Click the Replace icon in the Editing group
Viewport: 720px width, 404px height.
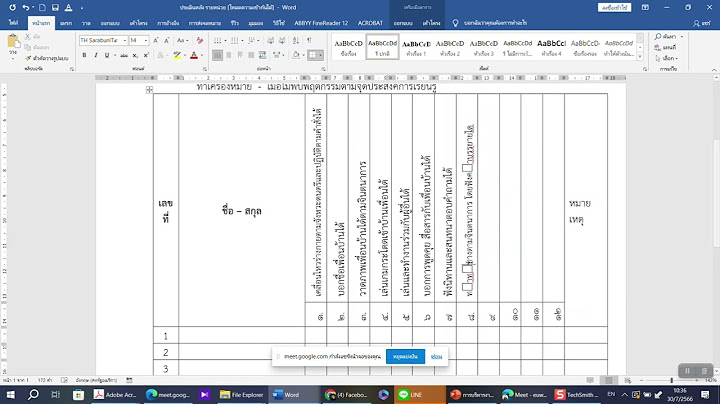658,47
